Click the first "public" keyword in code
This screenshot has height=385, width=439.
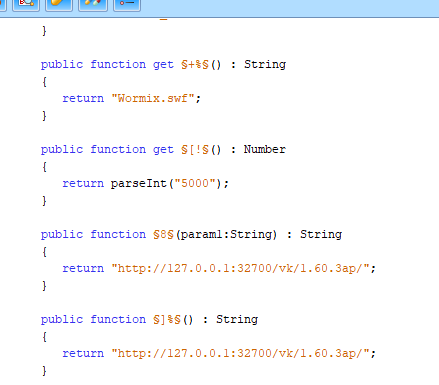point(62,64)
